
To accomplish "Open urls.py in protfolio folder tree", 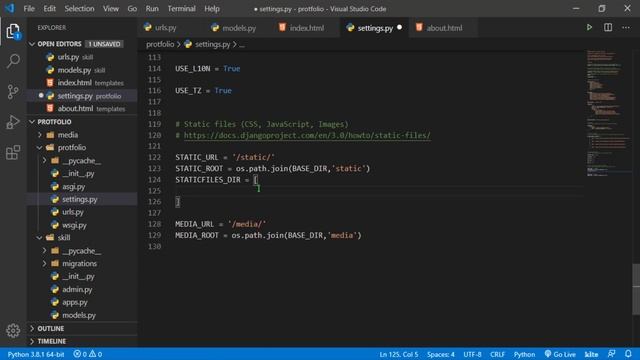I will tap(73, 212).
